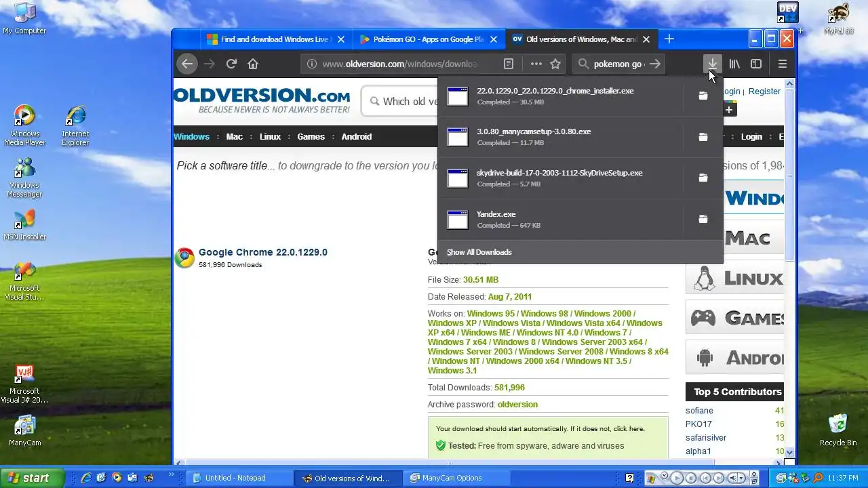This screenshot has width=868, height=488.
Task: Click the Forward navigation arrow
Action: (x=210, y=64)
